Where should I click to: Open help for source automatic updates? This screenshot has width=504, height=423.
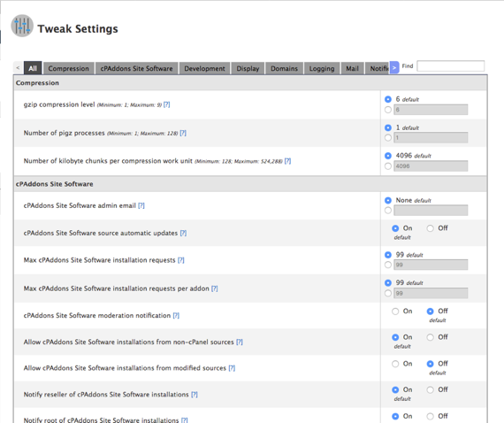183,233
